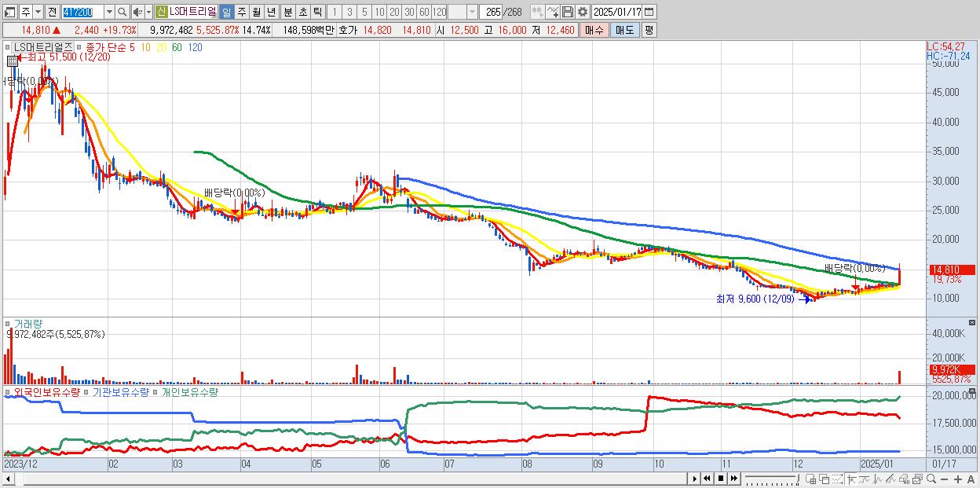Click the zigzag wave line icon in bottom toolbar
Screen dimensions: 980x488
878,479
